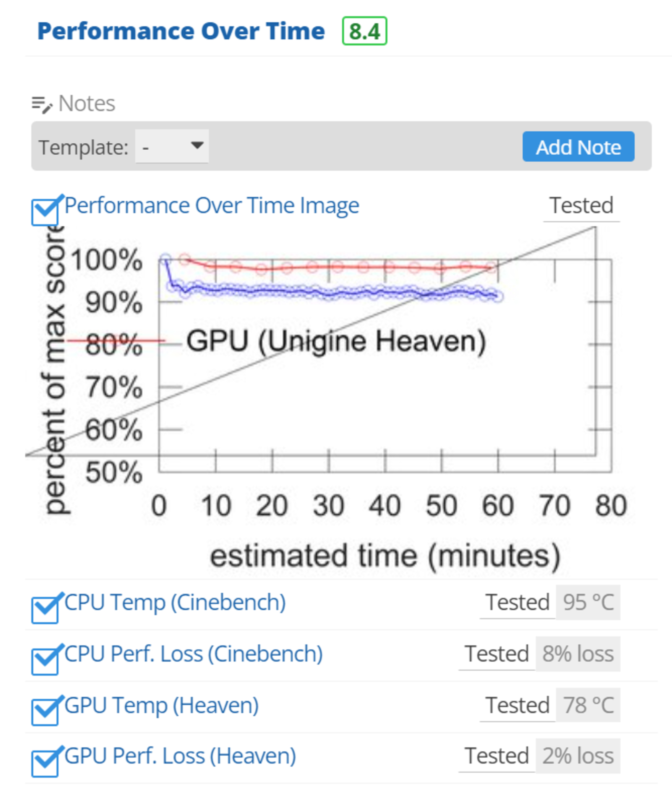
Task: Open Tested dropdown for CPU Perf. Loss
Action: pyautogui.click(x=496, y=654)
